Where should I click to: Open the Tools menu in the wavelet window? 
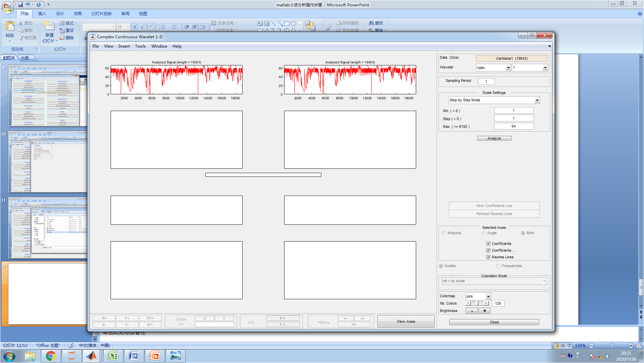(x=140, y=46)
